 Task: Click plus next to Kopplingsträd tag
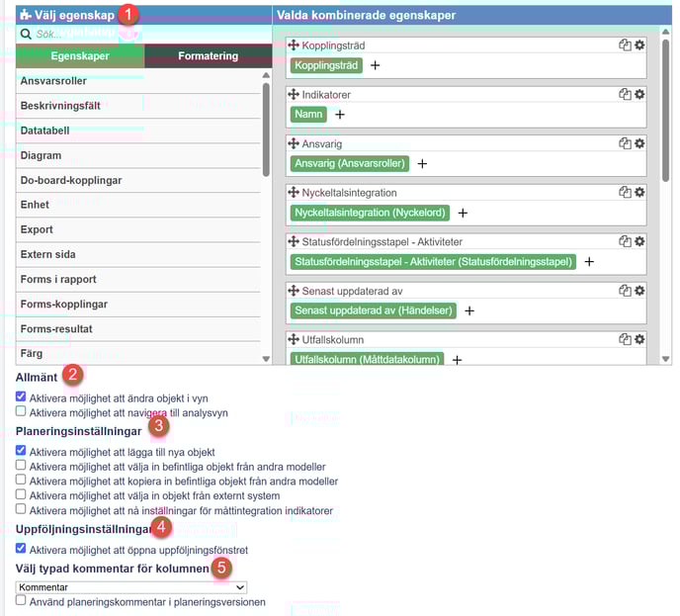point(376,65)
